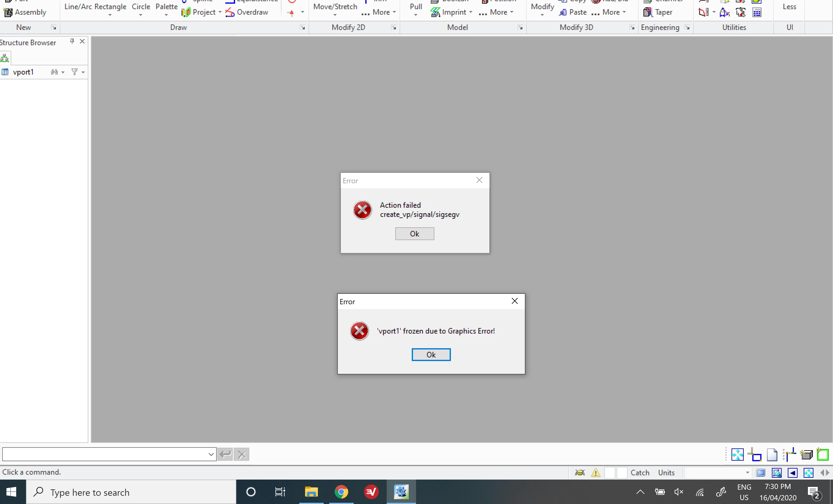Image resolution: width=833 pixels, height=504 pixels.
Task: Click Ok in the vport1 frozen error dialog
Action: coord(431,355)
